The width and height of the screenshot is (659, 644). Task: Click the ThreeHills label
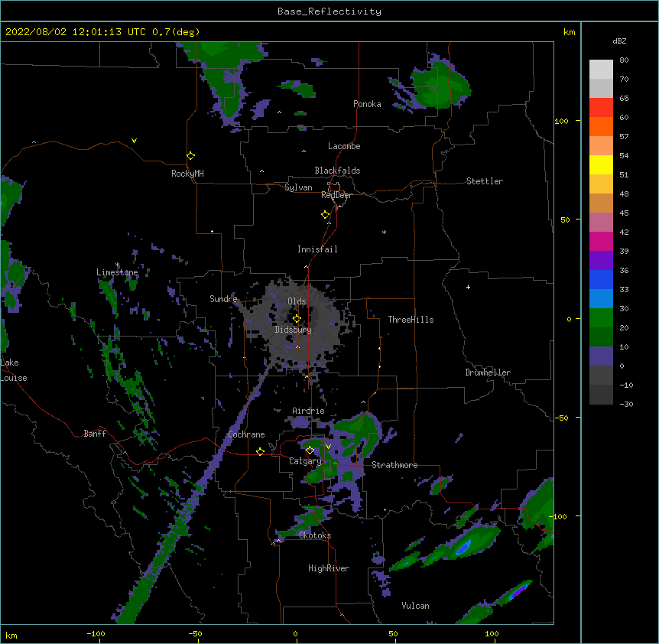tap(411, 320)
